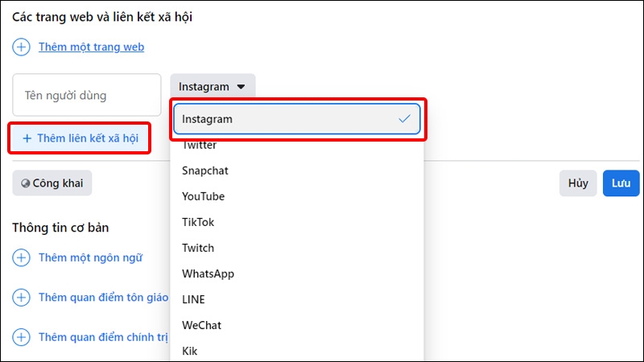Open the Thêm một ngôn ngữ link
The height and width of the screenshot is (362, 644).
pos(90,257)
